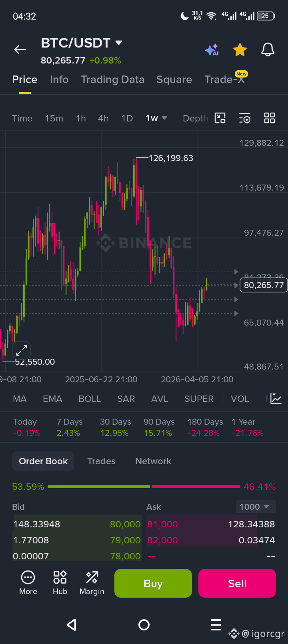288x644 pixels.
Task: Tap the 148.33948 bid amount
Action: 36,524
